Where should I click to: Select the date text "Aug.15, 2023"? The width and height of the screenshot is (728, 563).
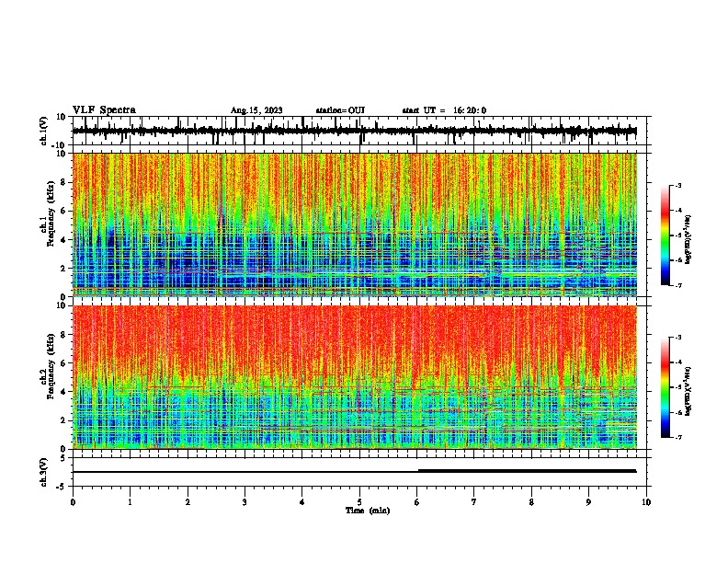256,110
